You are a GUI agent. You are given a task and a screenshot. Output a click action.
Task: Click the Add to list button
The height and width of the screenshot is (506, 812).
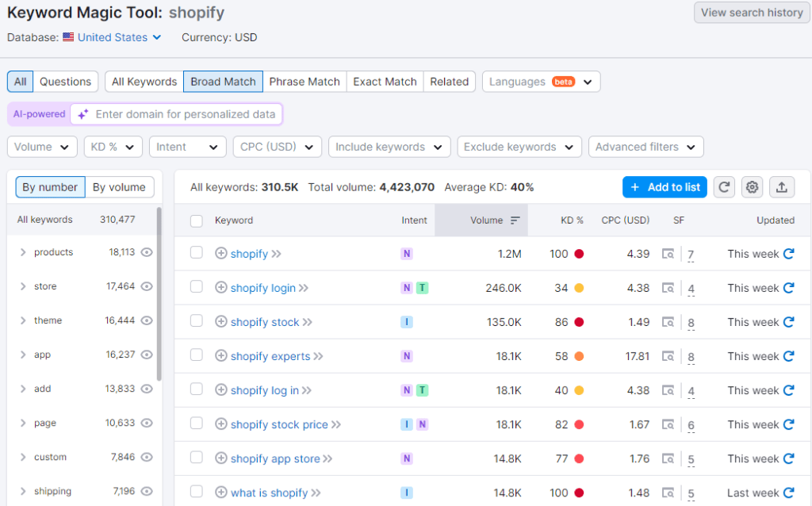point(665,187)
